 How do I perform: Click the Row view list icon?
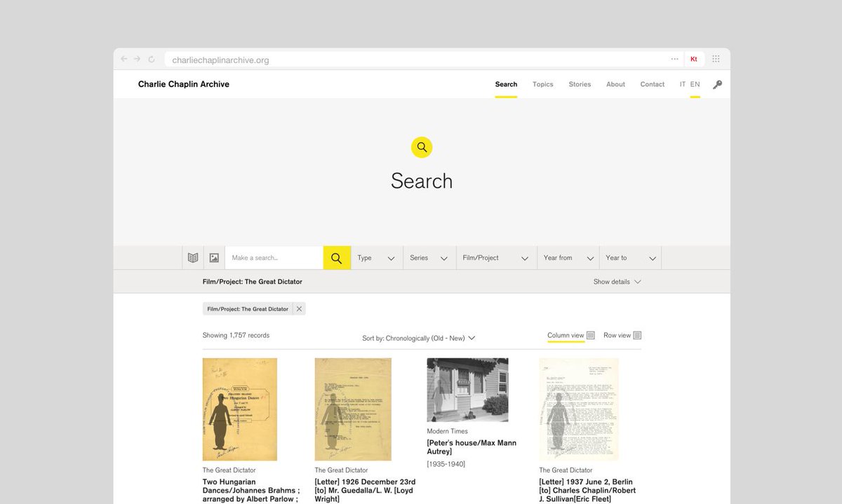click(637, 336)
